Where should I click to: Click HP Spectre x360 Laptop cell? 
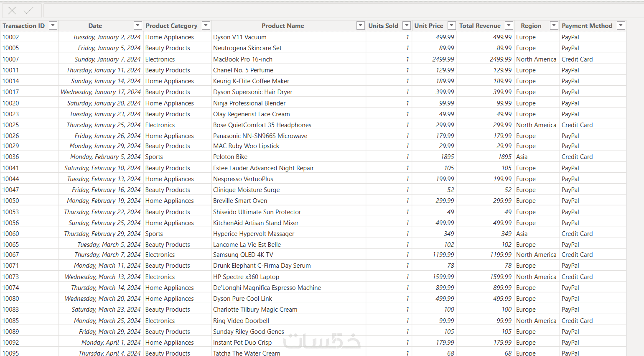tap(288, 277)
